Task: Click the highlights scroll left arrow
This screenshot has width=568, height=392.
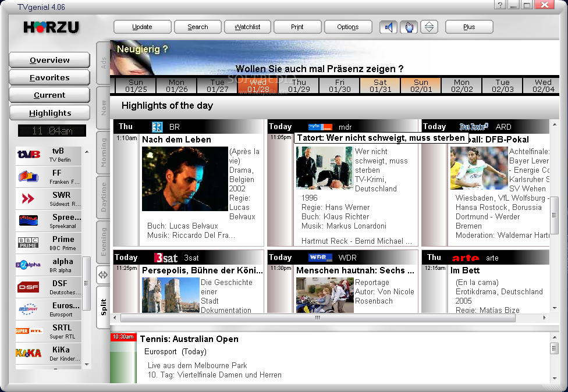Action: [115, 318]
